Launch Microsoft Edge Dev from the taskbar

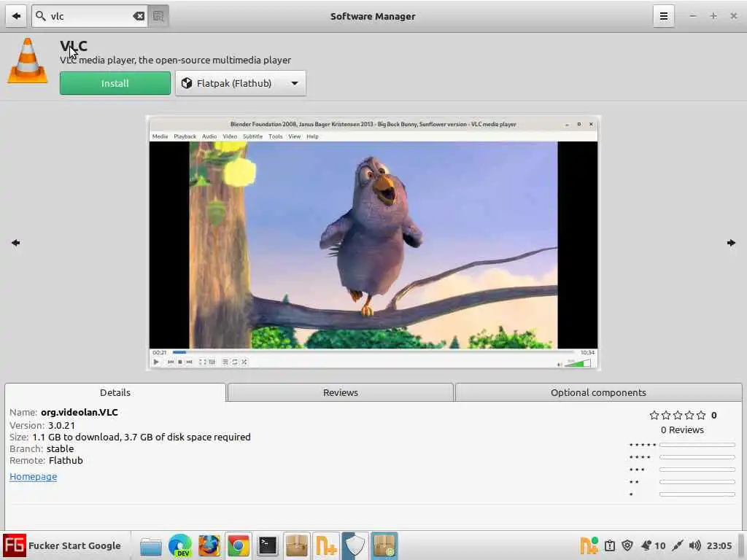(x=180, y=545)
